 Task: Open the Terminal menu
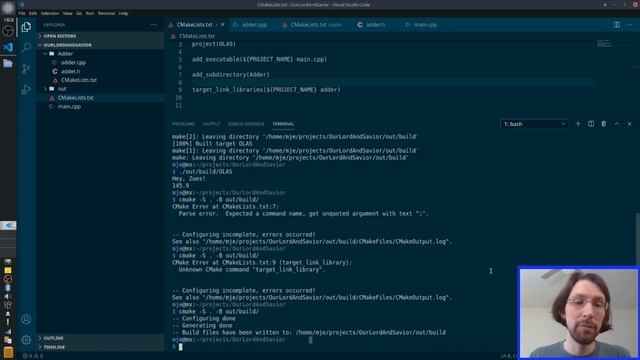point(106,13)
